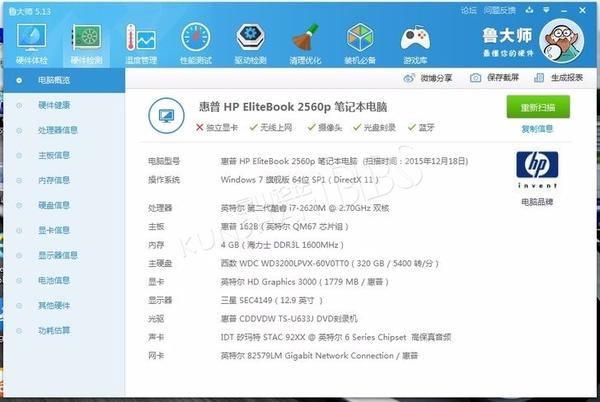The width and height of the screenshot is (600, 402).
Task: Click 微博分享 share text
Action: (436, 78)
